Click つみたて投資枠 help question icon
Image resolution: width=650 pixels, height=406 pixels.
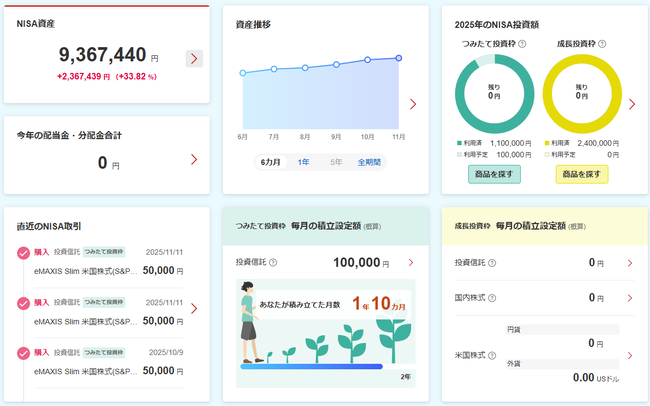(522, 44)
